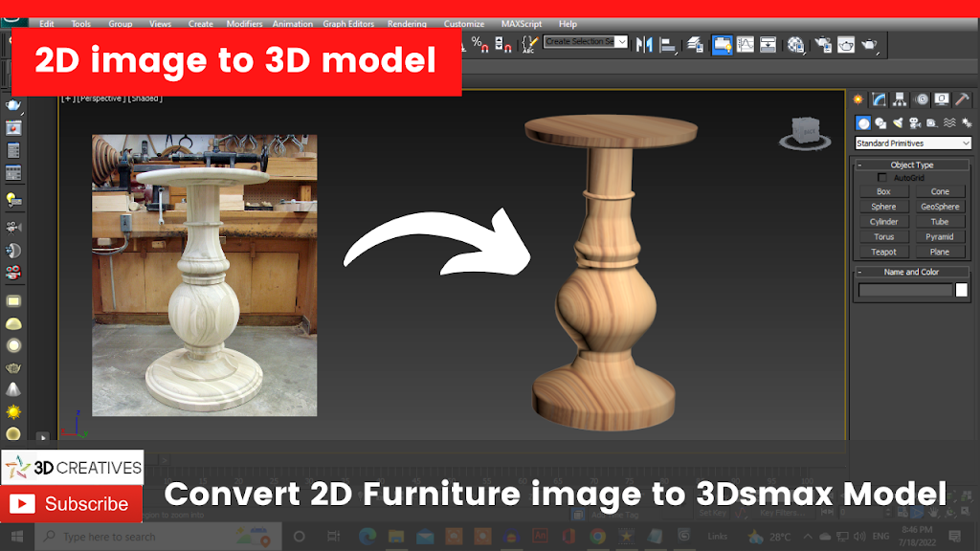The image size is (980, 551).
Task: Switch to the Shapes creation category
Action: [880, 122]
